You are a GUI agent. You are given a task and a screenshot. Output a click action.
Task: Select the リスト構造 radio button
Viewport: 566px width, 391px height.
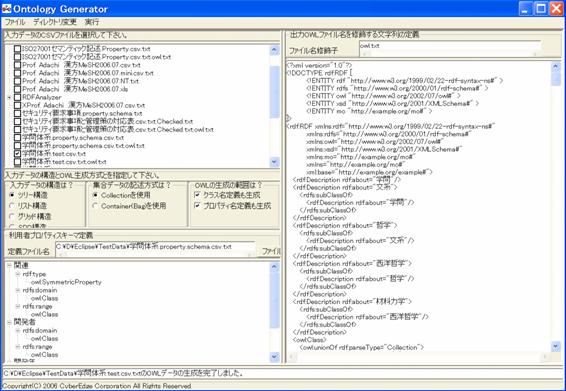(12, 206)
